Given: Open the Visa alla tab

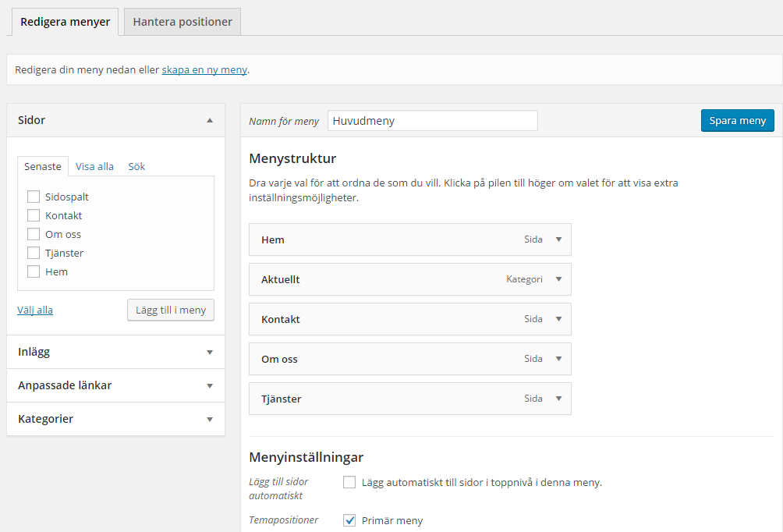Looking at the screenshot, I should [x=94, y=166].
